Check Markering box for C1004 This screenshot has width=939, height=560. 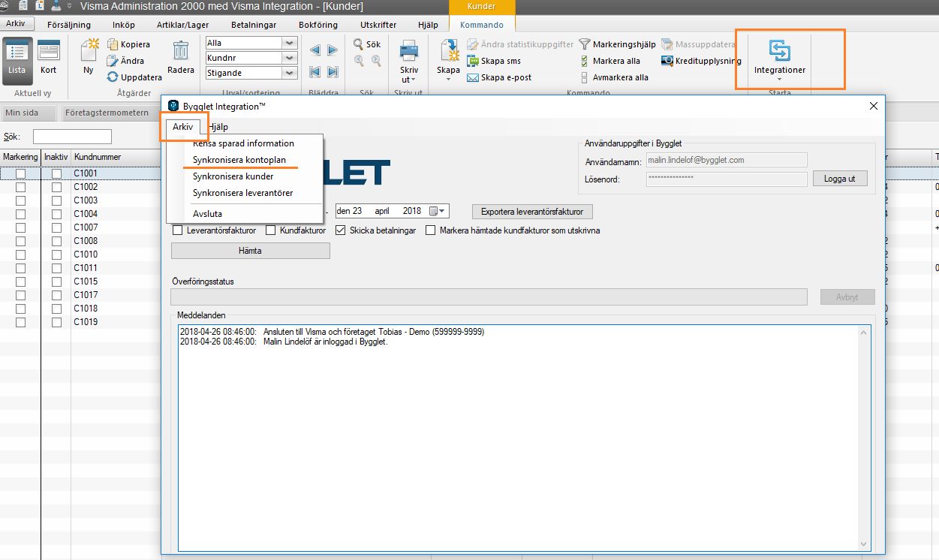pos(20,214)
